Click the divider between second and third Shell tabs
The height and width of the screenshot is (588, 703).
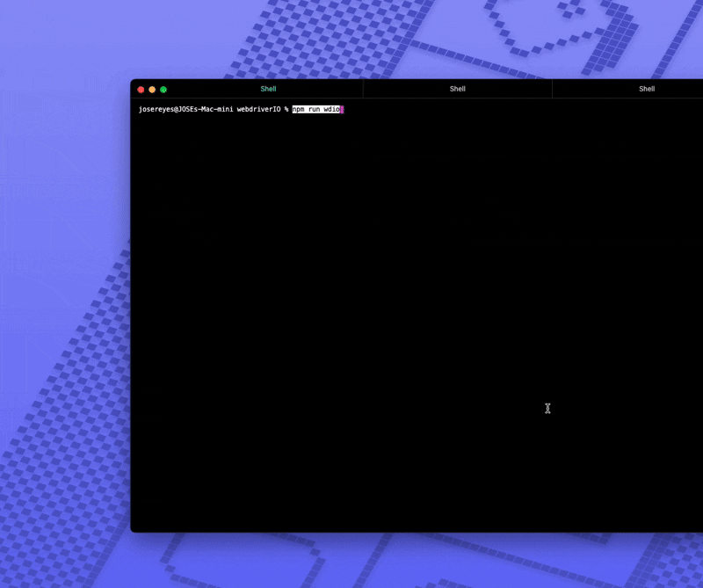tap(552, 89)
